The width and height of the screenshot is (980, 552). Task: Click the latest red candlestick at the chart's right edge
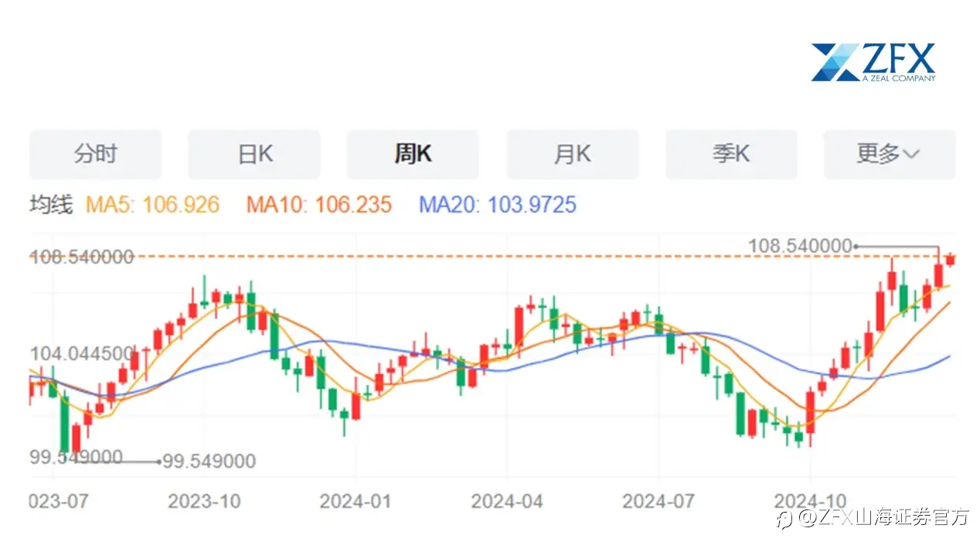point(951,260)
